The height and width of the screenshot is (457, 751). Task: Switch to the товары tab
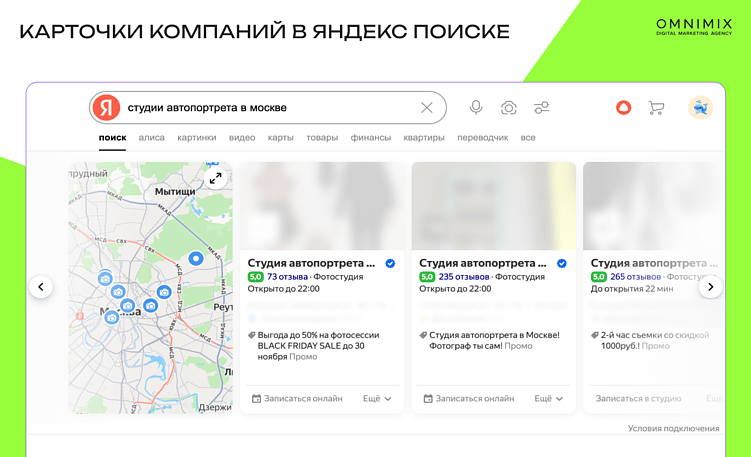pyautogui.click(x=322, y=137)
